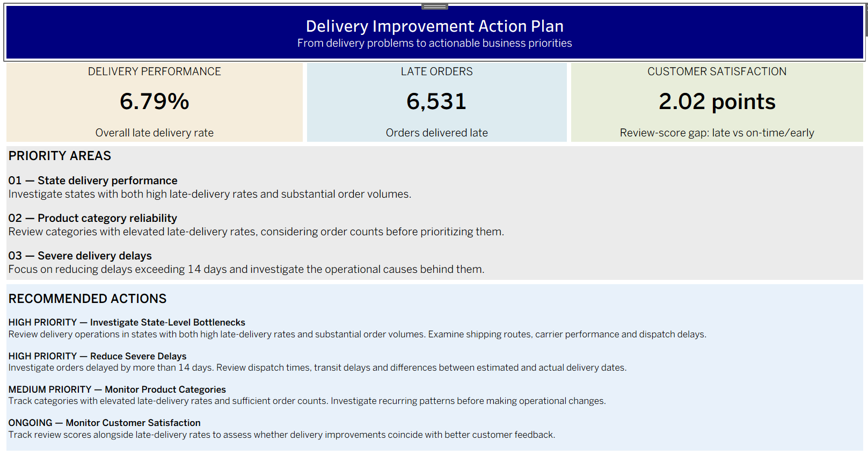Click the 'CUSTOMER SATISFACTION' card heading
This screenshot has width=868, height=455.
(717, 71)
